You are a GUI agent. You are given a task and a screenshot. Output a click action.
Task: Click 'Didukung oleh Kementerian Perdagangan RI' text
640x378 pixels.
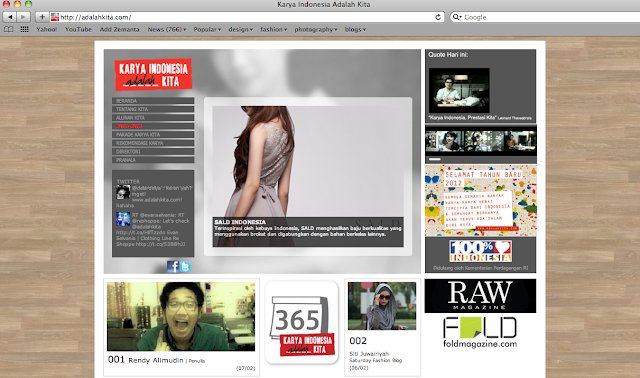pos(480,268)
